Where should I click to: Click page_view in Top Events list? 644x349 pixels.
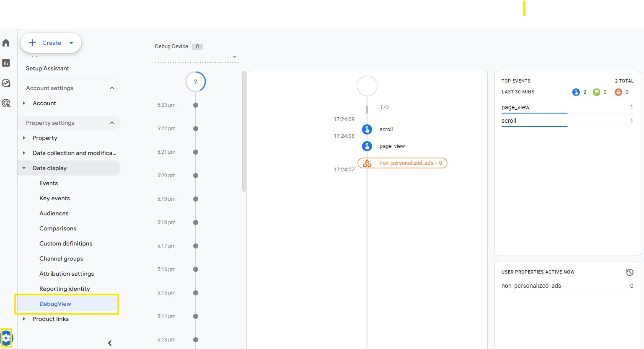coord(515,107)
